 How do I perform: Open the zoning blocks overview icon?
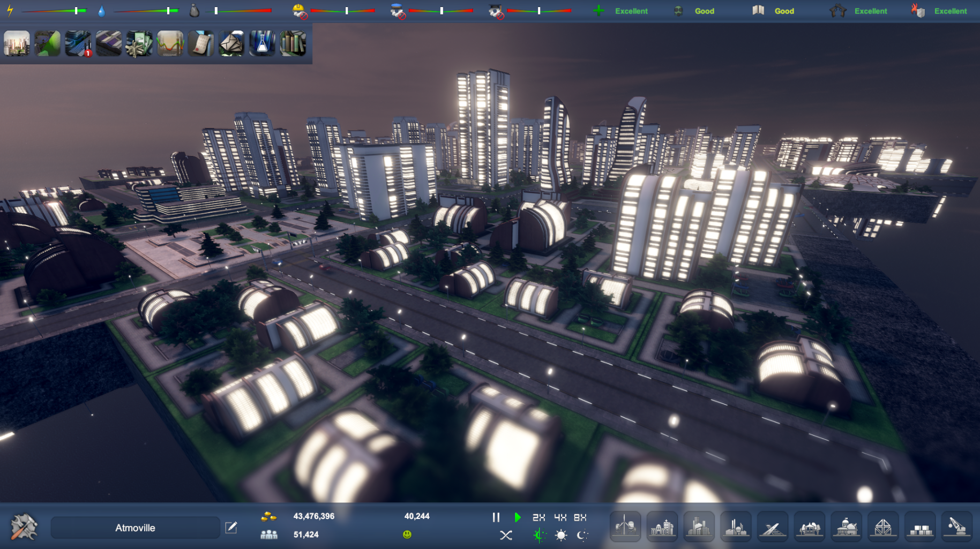(109, 43)
